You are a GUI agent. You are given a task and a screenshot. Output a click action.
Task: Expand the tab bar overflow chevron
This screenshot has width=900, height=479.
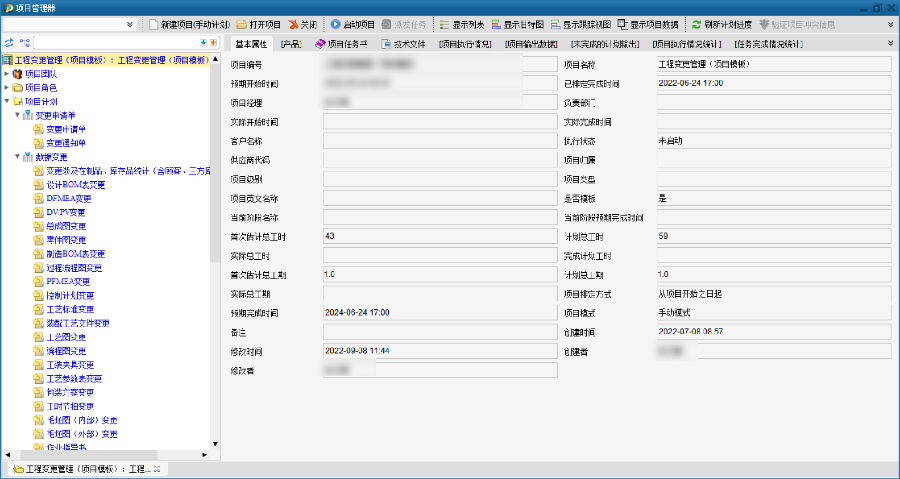click(891, 44)
